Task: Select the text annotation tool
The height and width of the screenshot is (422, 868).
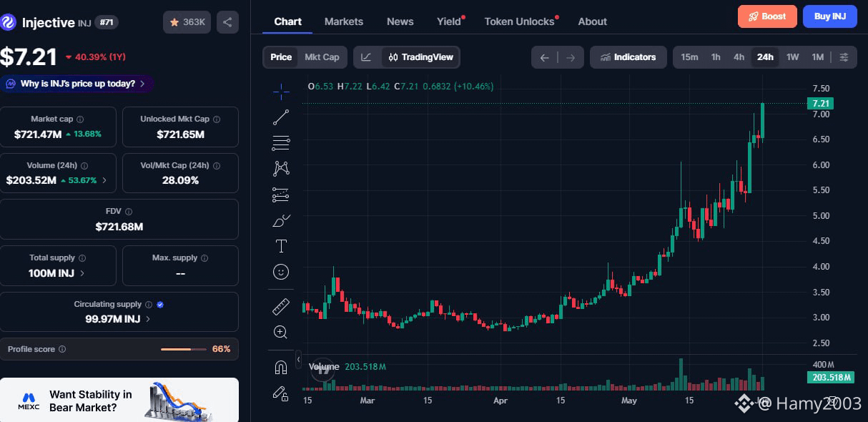Action: pyautogui.click(x=281, y=246)
